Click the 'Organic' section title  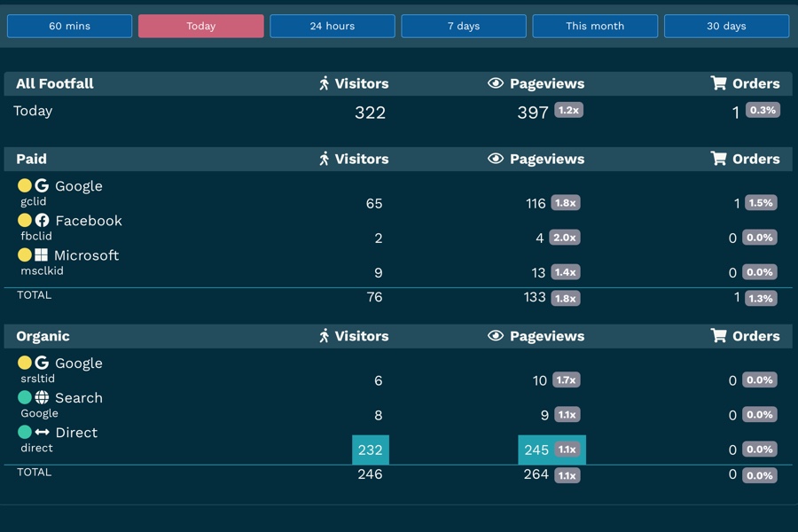tap(43, 336)
